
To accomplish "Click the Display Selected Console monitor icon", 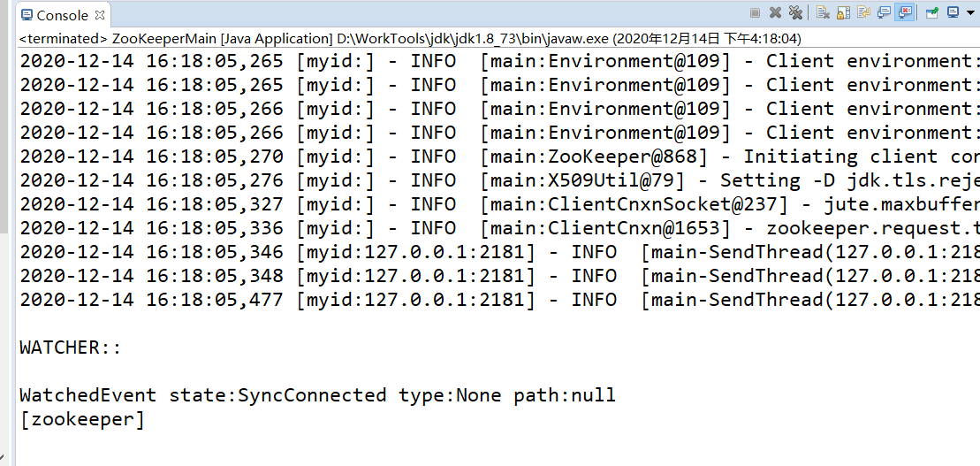I will point(952,12).
